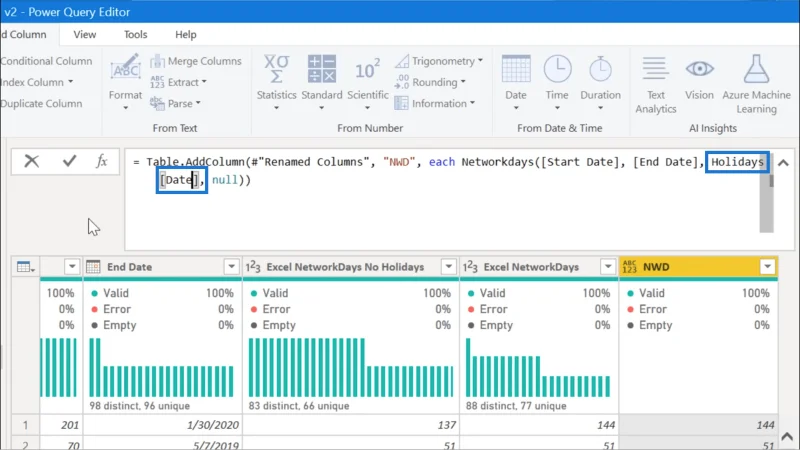Click the '88 distinct, 77 unique' label

click(516, 406)
